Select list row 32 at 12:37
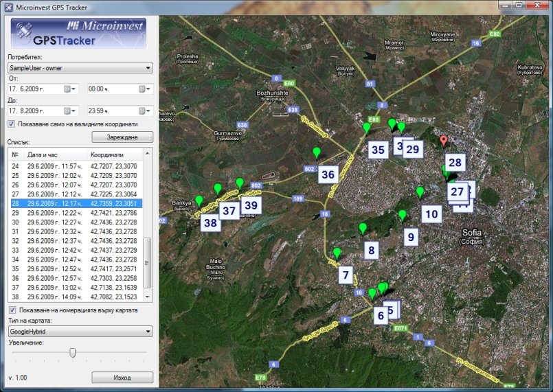This screenshot has height=392, width=553. tap(76, 241)
